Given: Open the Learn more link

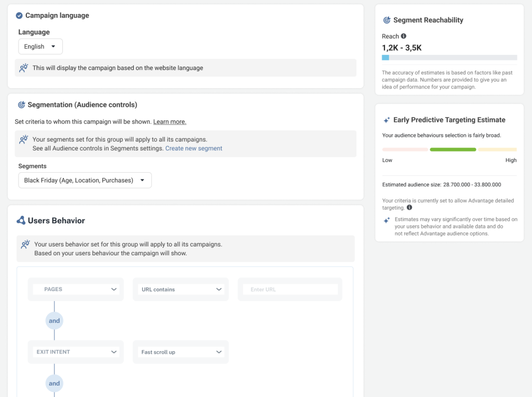Looking at the screenshot, I should coord(169,122).
